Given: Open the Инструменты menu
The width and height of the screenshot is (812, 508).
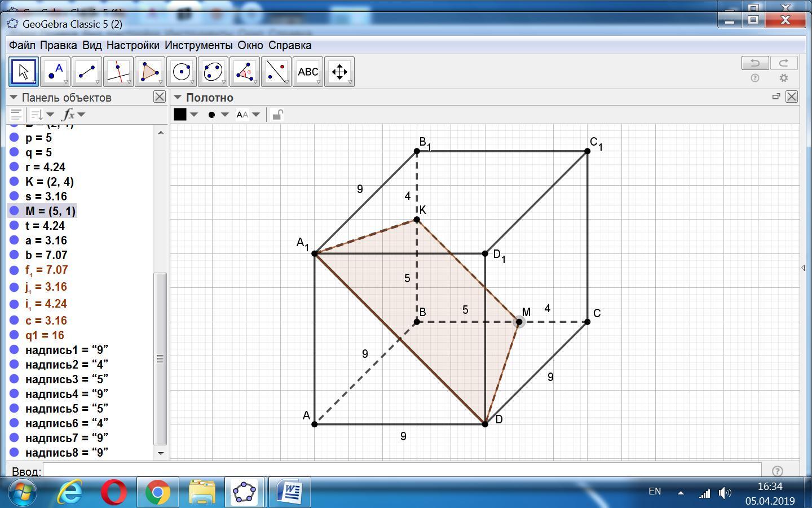Looking at the screenshot, I should [x=198, y=45].
